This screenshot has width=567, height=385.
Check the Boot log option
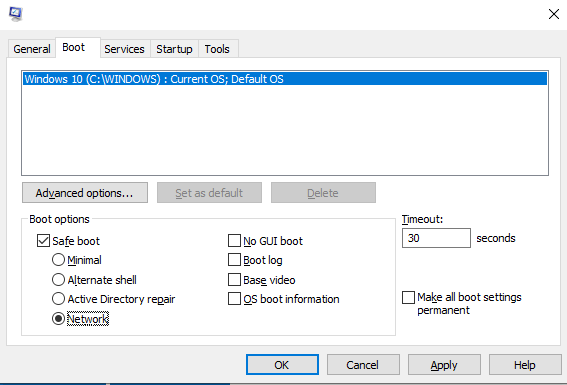coord(234,260)
